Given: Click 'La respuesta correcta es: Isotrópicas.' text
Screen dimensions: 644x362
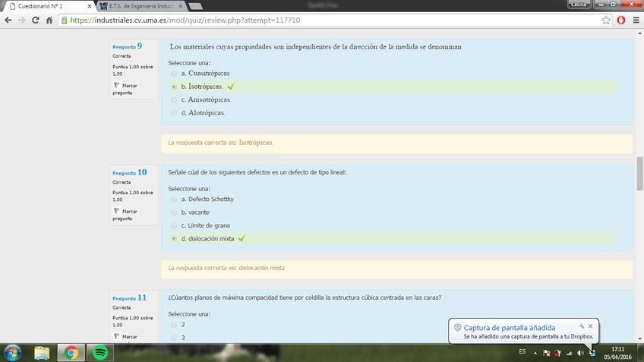Looking at the screenshot, I should click(x=220, y=143).
